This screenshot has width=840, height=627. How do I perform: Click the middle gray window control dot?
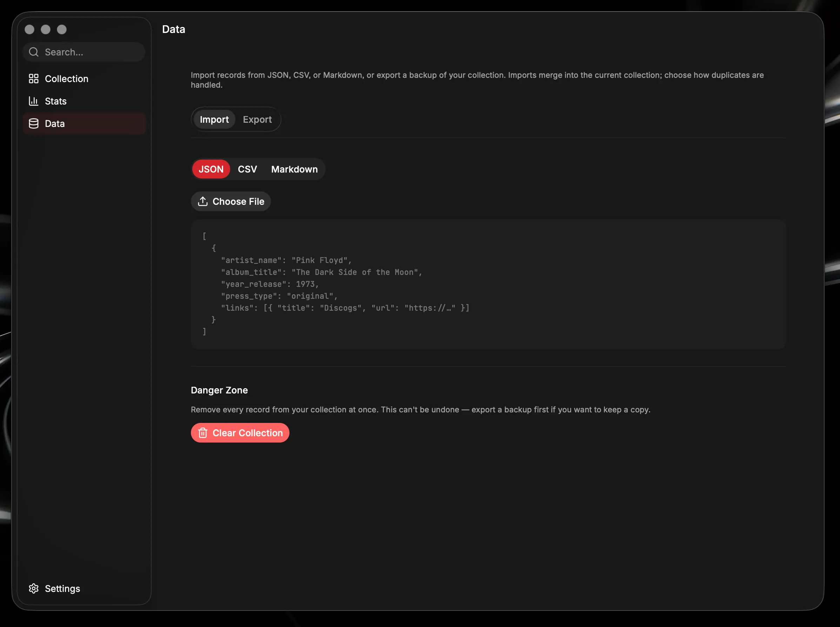pyautogui.click(x=46, y=29)
